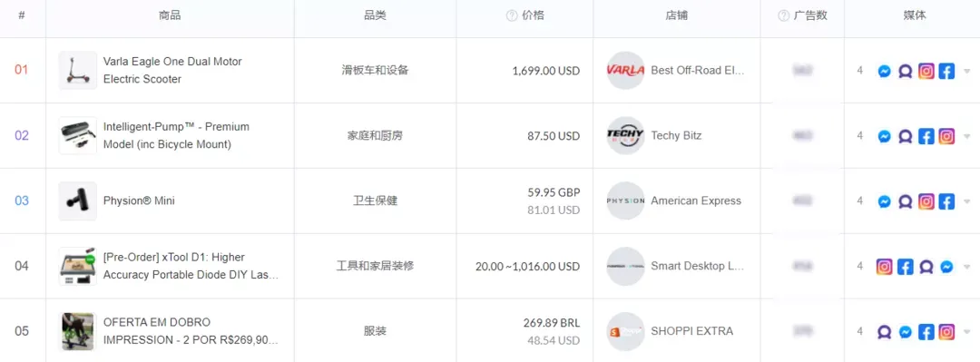980x362 pixels.
Task: Click Messenger icon in OFERTA EM DOBRO row
Action: click(x=905, y=332)
